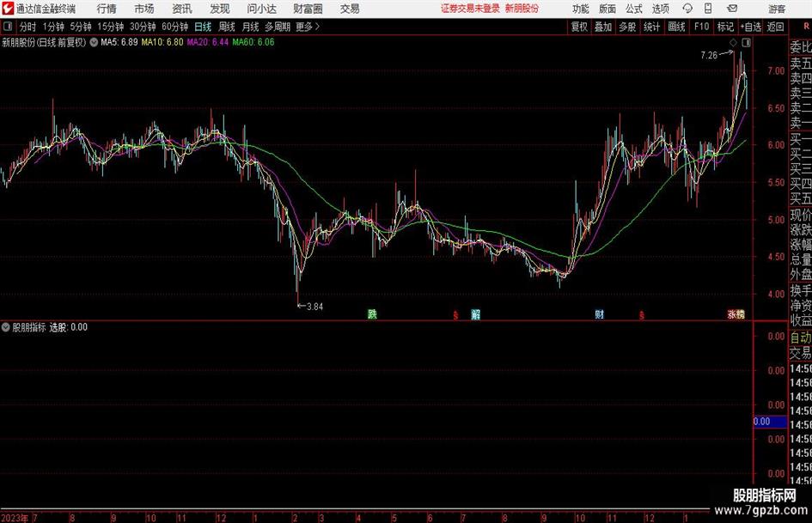
Task: Click the MA20: 6.44 indicator value
Action: pos(208,42)
